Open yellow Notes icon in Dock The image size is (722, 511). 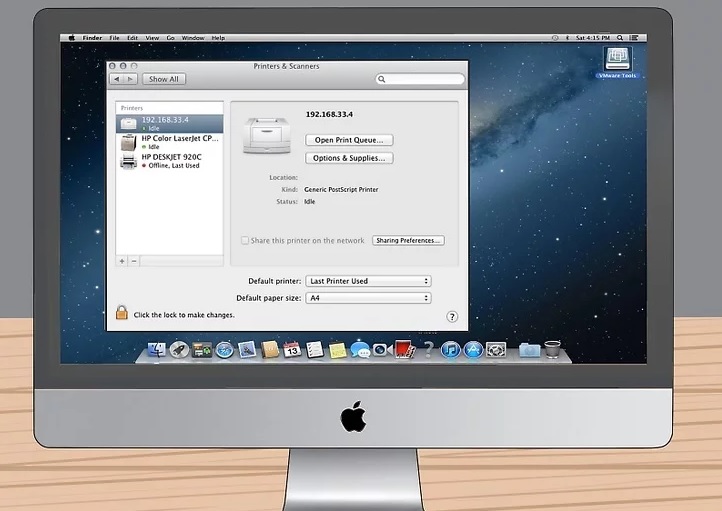[337, 350]
